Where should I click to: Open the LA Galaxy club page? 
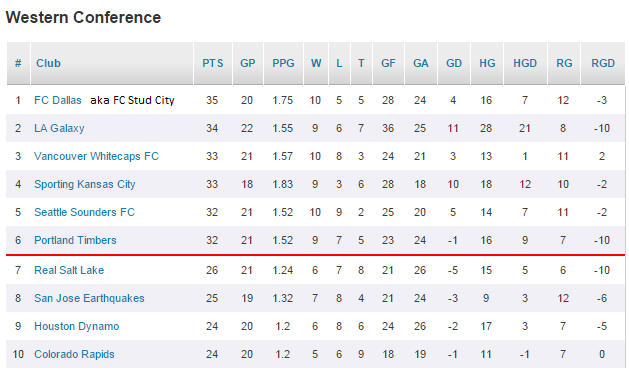59,128
